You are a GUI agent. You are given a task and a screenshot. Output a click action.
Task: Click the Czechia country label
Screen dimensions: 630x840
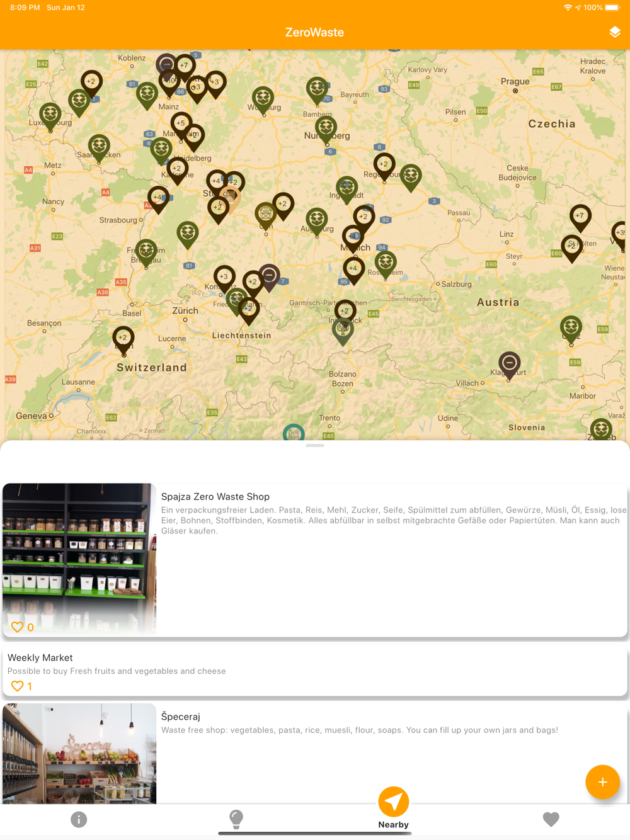coord(552,124)
